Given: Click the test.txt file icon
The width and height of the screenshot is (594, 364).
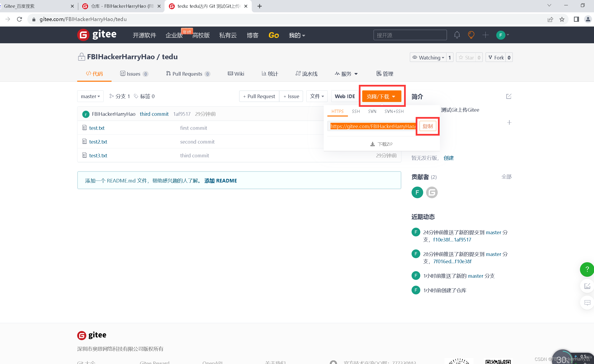Looking at the screenshot, I should coord(84,128).
